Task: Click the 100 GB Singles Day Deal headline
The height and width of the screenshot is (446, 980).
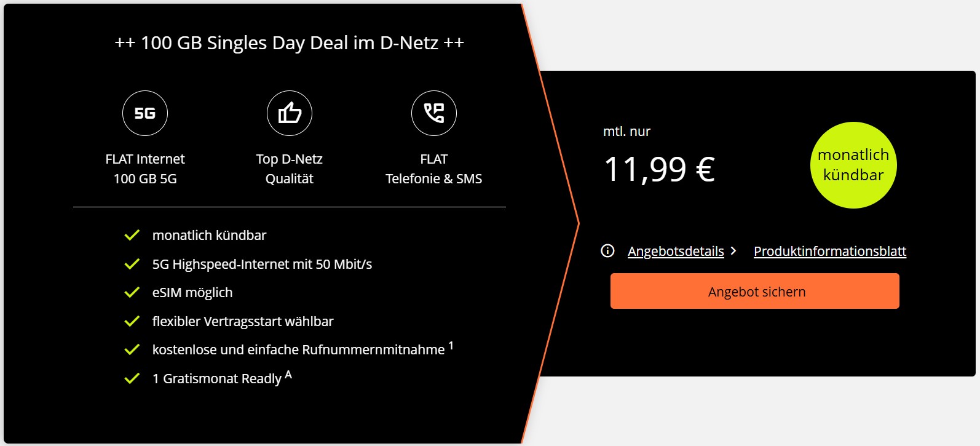Action: click(290, 43)
